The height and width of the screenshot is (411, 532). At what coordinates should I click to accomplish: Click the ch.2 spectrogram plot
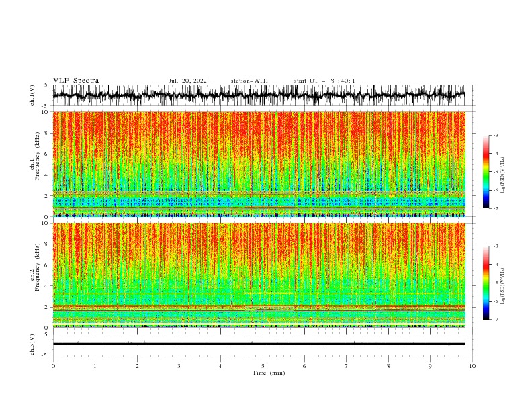pos(259,275)
